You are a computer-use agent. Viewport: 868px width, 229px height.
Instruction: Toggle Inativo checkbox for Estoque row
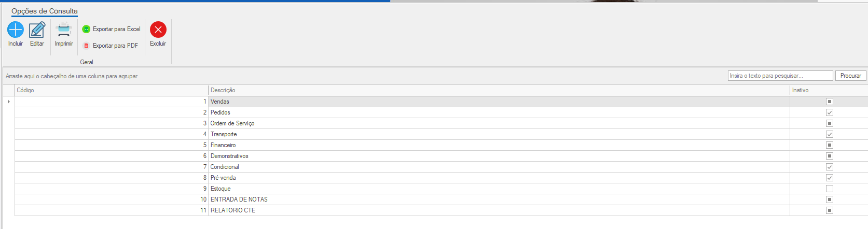[829, 189]
